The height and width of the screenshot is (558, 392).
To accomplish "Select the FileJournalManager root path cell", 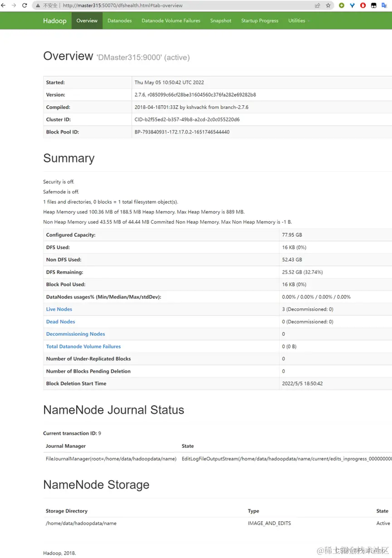I will [x=111, y=459].
